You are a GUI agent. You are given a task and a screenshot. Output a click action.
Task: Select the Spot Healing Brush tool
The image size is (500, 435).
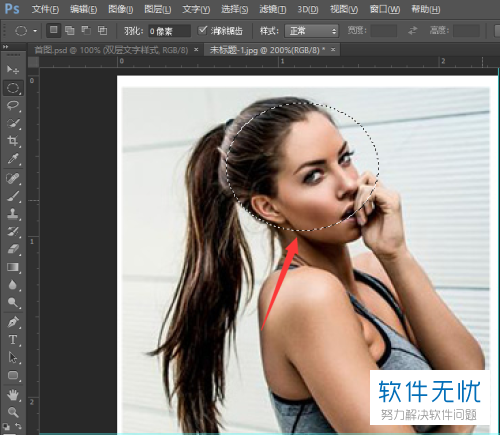pyautogui.click(x=13, y=178)
